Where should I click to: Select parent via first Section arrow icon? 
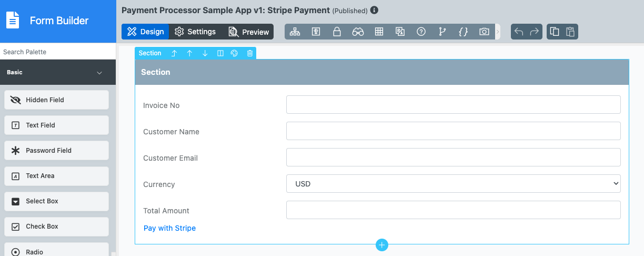tap(174, 53)
